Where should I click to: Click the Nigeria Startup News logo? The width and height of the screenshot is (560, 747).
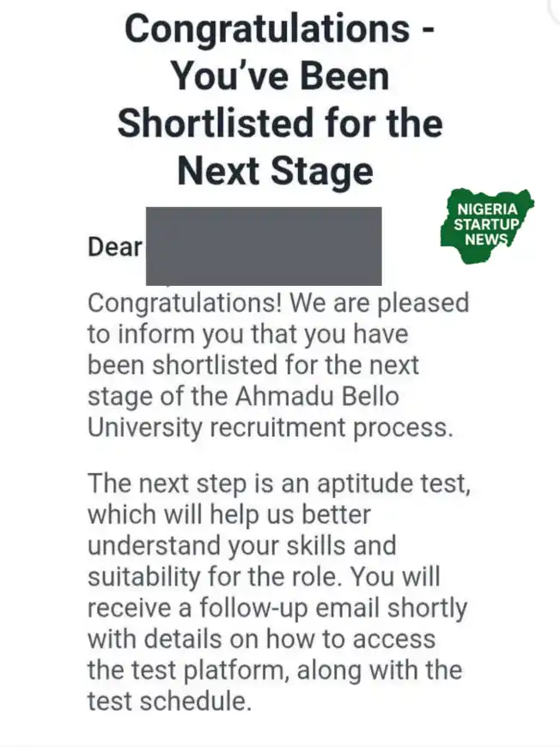click(486, 225)
